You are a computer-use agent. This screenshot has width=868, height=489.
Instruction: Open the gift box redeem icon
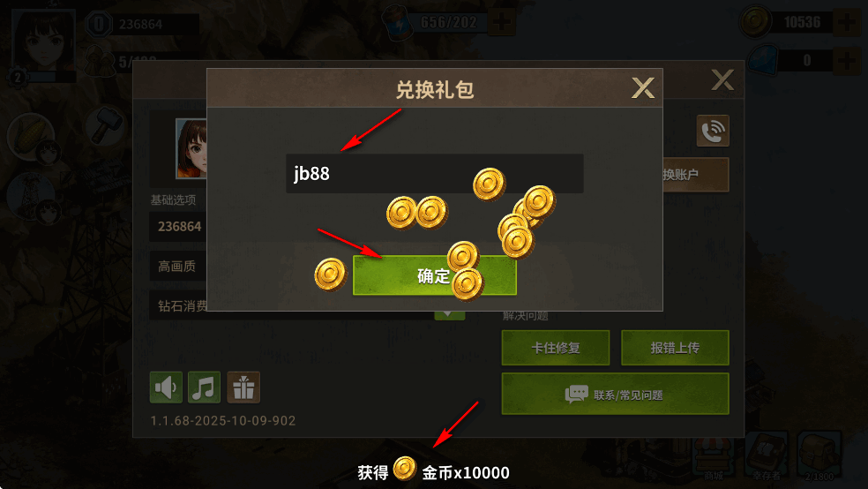tap(243, 387)
